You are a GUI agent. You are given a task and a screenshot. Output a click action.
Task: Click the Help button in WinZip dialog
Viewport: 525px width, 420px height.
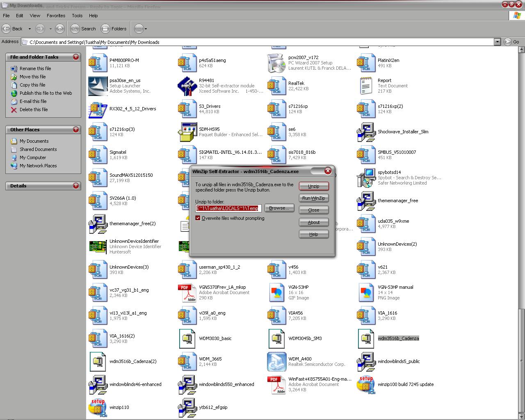click(x=314, y=234)
